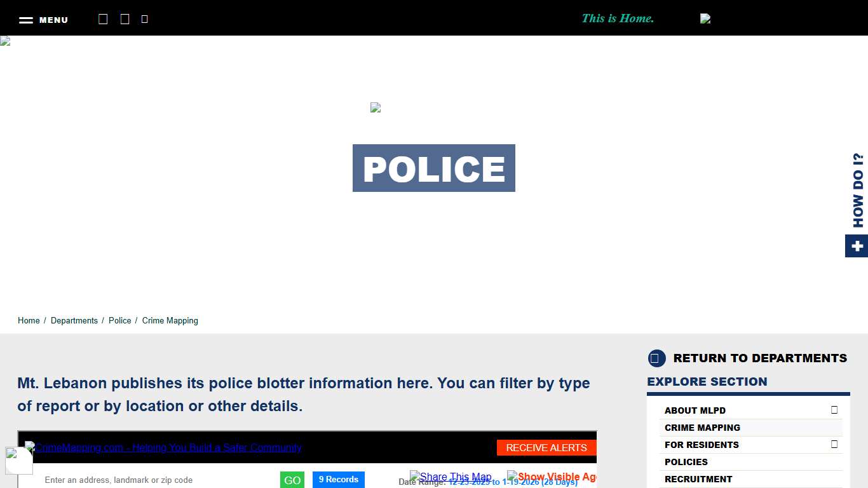Open the hamburger MENU icon
The image size is (868, 488).
(26, 20)
